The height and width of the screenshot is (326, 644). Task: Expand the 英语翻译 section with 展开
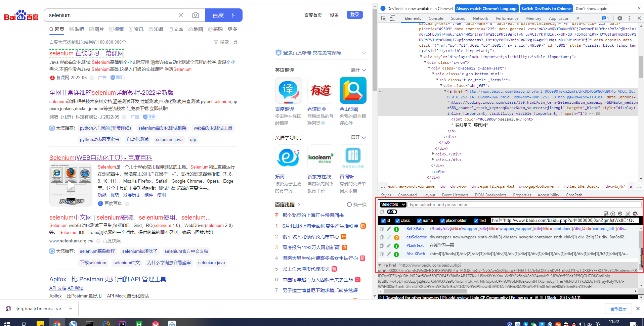pos(358,70)
